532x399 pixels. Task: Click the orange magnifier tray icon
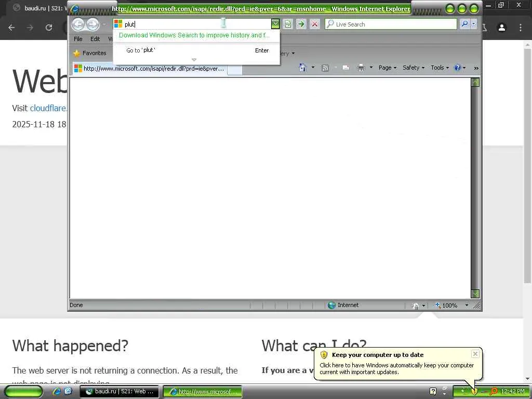(494, 391)
